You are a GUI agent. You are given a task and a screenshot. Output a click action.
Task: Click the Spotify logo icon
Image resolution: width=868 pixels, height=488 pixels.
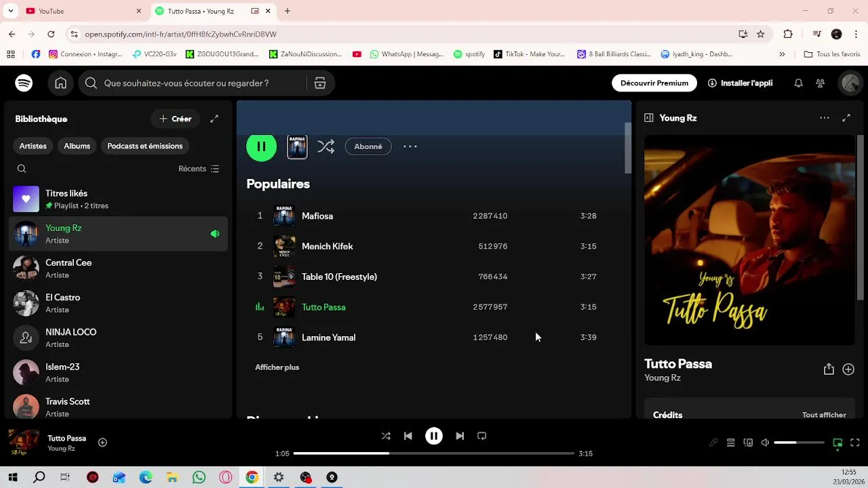click(24, 83)
